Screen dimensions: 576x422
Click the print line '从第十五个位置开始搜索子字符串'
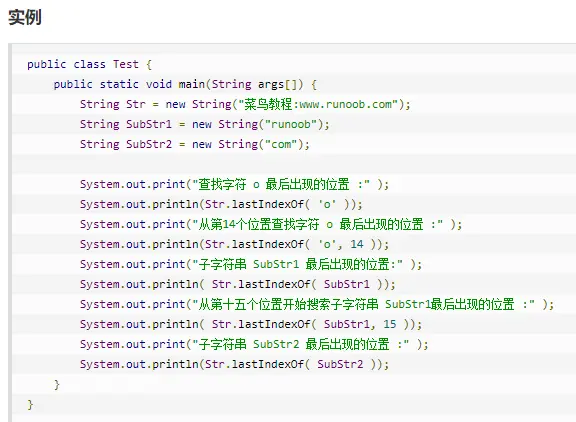click(317, 304)
